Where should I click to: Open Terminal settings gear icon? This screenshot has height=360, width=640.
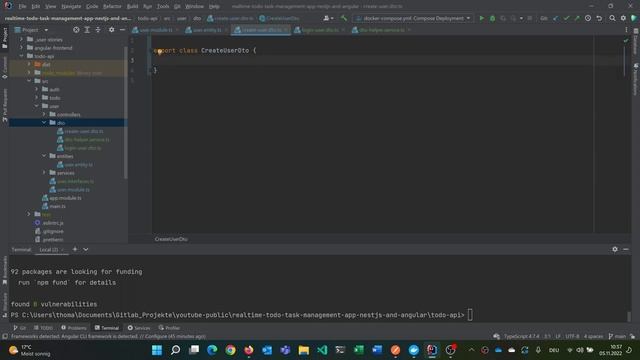pyautogui.click(x=615, y=249)
